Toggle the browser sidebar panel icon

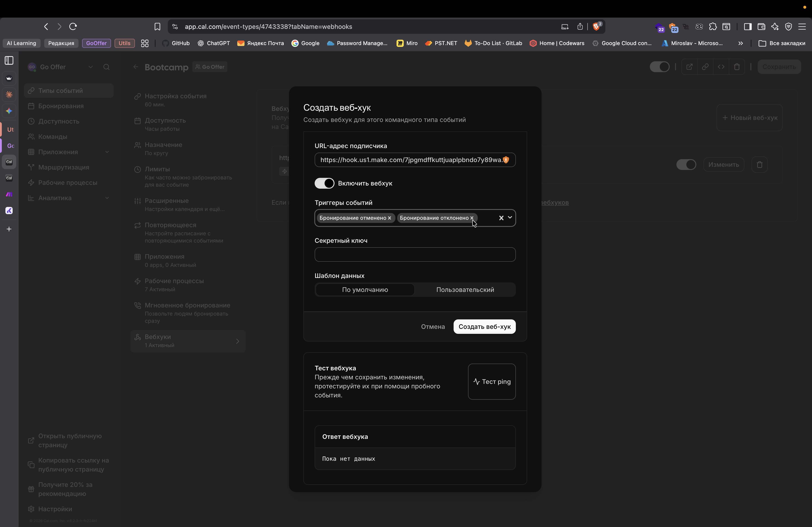pyautogui.click(x=747, y=27)
